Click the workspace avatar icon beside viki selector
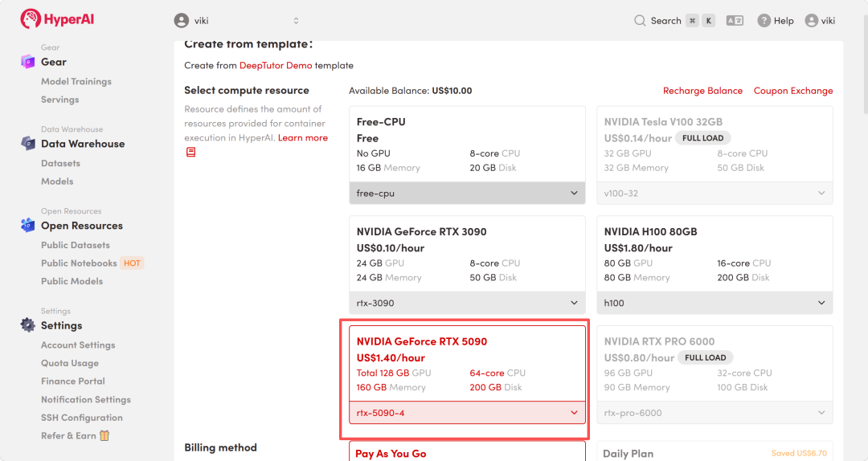 coord(181,20)
